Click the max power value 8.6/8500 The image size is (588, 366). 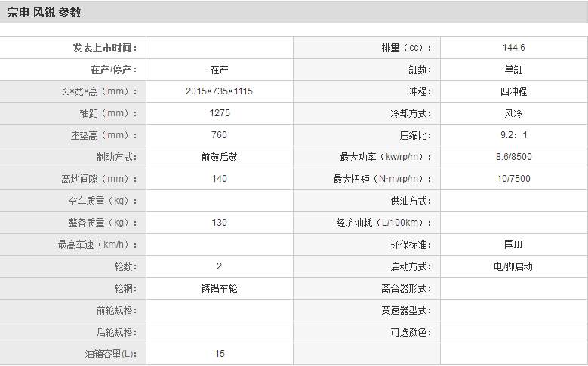click(x=513, y=157)
